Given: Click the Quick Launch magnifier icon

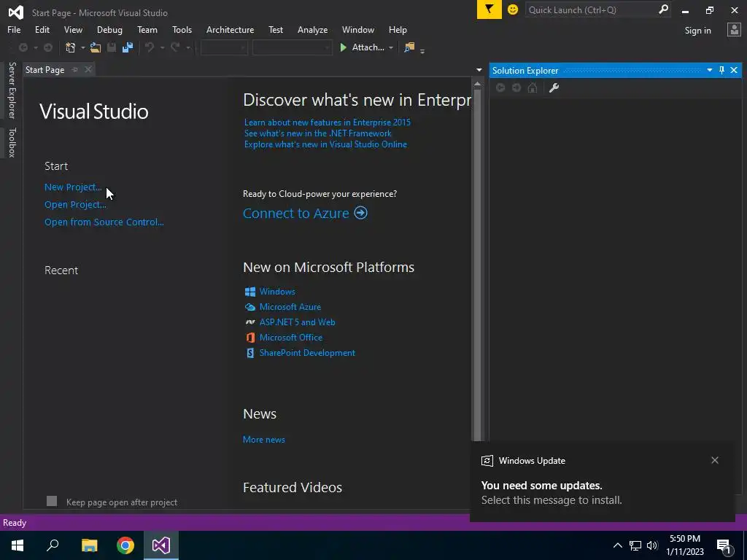Looking at the screenshot, I should pos(663,9).
